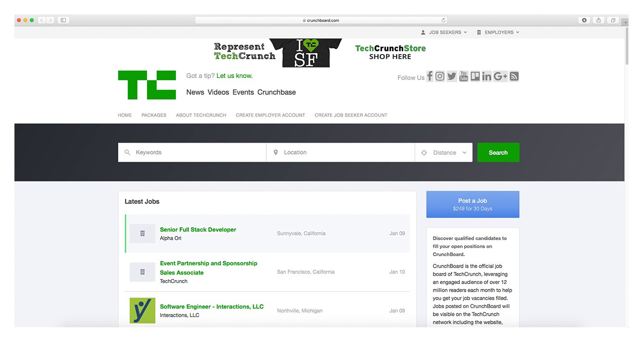Open the Home menu item
Viewport: 644px width, 346px height.
pos(125,115)
